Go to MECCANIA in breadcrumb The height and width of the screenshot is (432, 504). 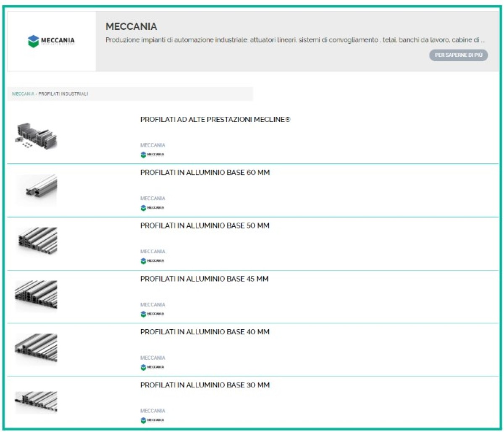tap(23, 94)
